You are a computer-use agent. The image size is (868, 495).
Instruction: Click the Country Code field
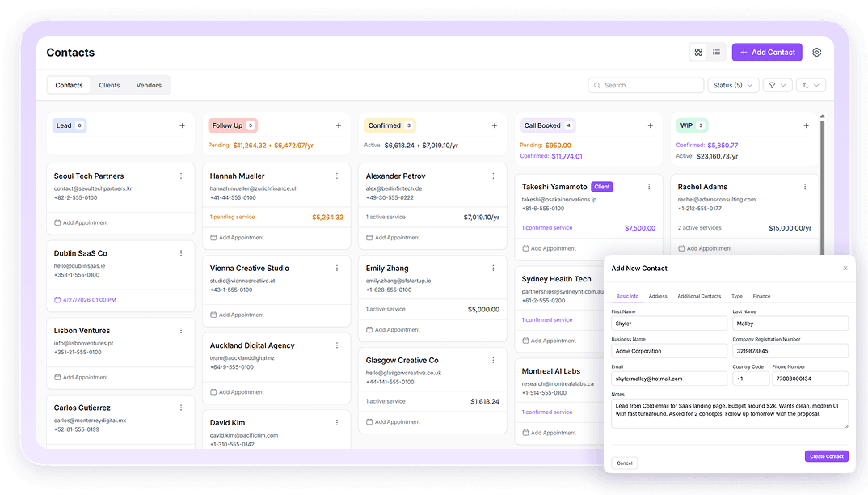coord(751,379)
